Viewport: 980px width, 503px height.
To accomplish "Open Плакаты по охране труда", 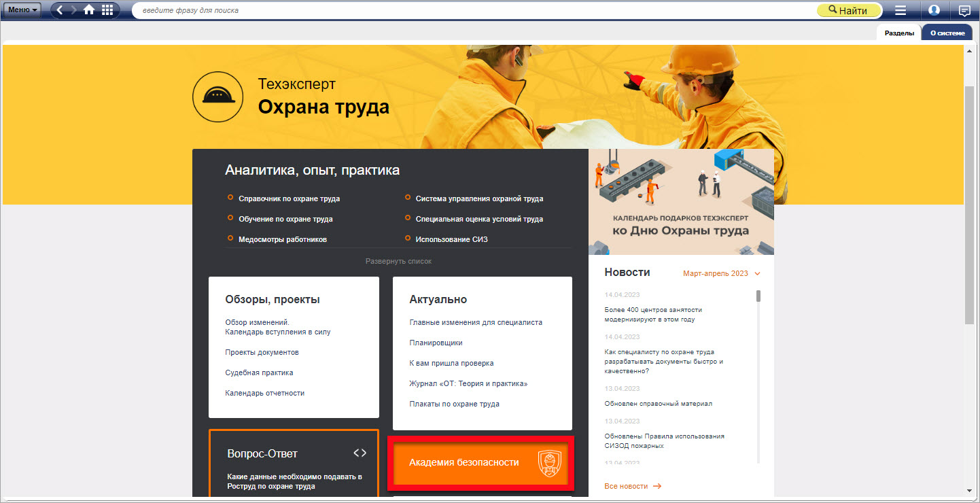I will pyautogui.click(x=454, y=404).
